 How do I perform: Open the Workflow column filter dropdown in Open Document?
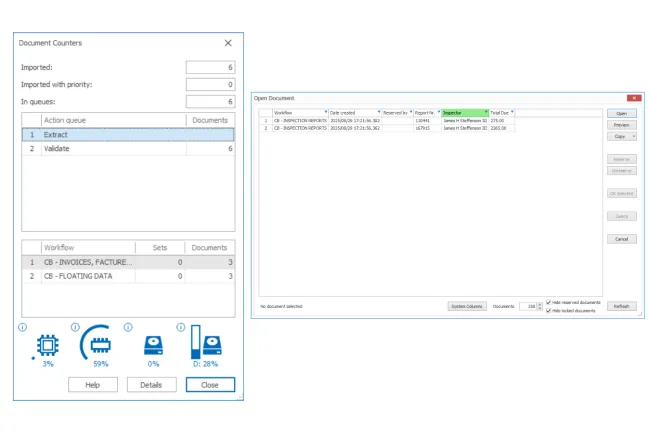325,112
